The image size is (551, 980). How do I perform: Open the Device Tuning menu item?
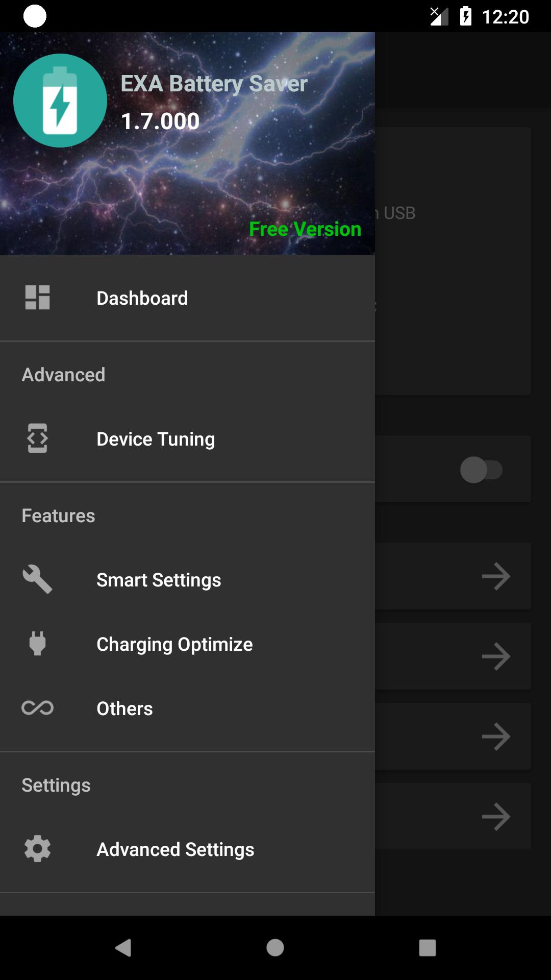(x=187, y=439)
